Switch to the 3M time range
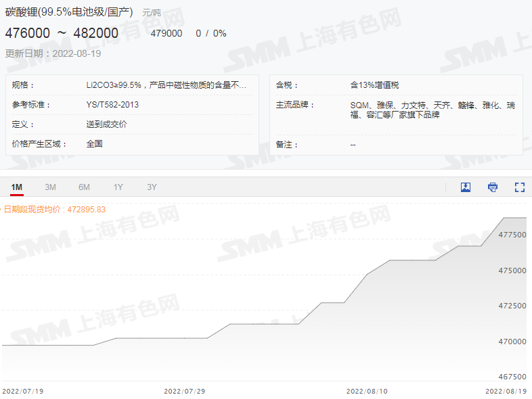The height and width of the screenshot is (399, 532). pyautogui.click(x=50, y=187)
